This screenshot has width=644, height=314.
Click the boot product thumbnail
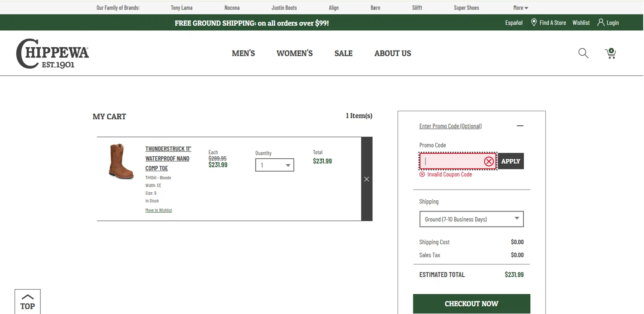point(121,161)
